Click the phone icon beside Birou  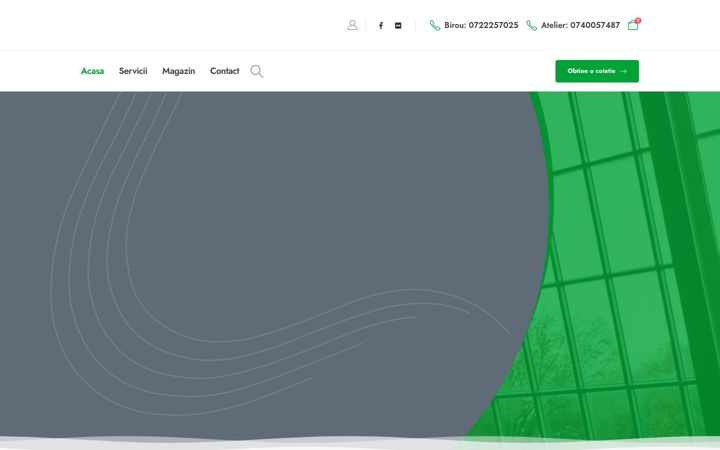click(x=434, y=25)
